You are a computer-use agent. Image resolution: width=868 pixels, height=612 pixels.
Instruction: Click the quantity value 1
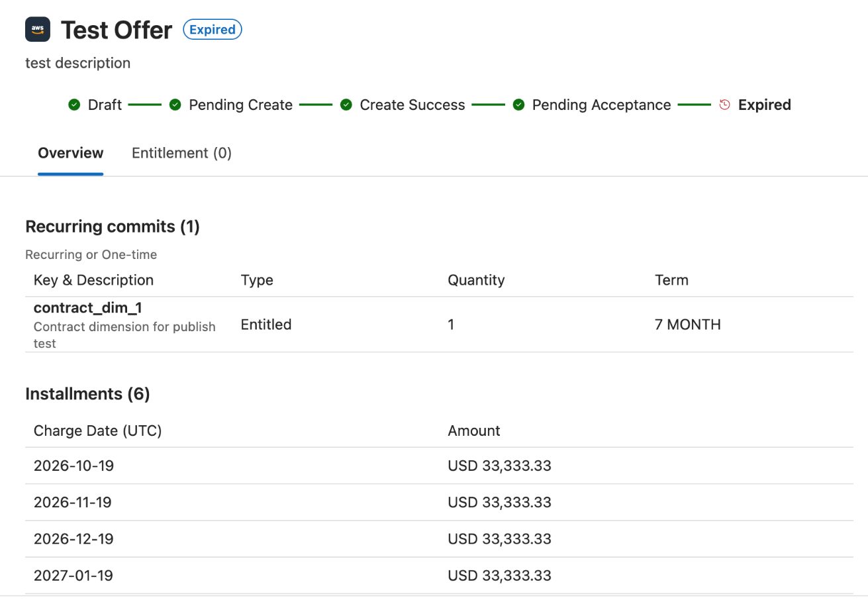[x=451, y=325]
